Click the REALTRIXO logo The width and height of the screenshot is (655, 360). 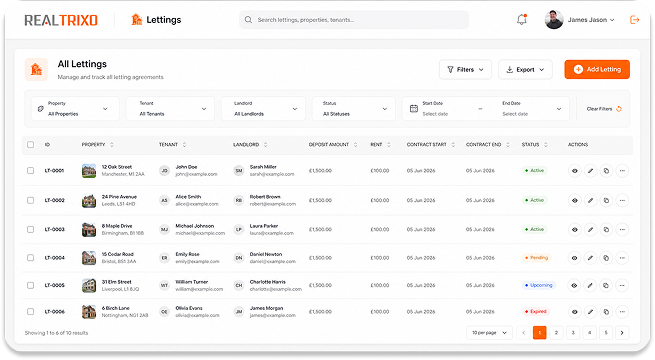pyautogui.click(x=61, y=20)
